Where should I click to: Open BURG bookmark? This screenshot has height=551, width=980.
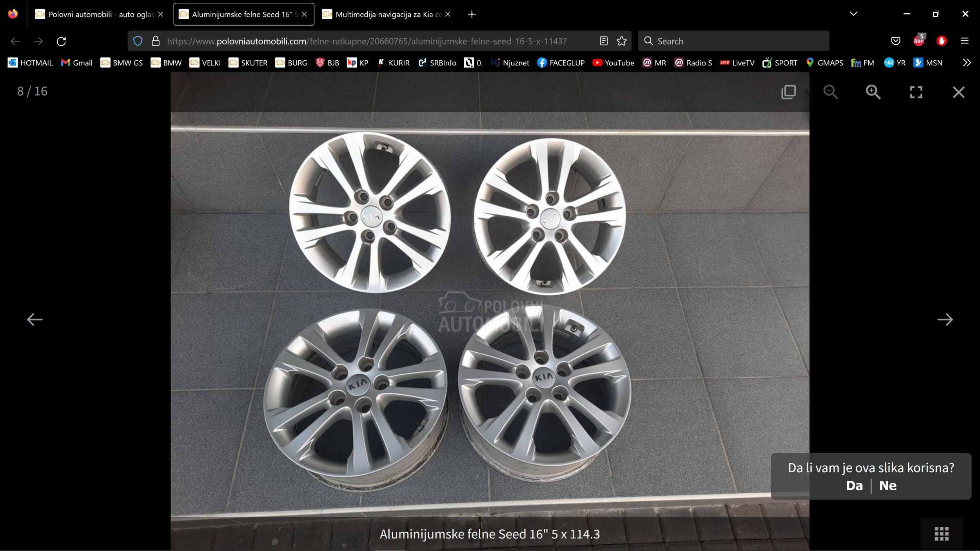[x=291, y=63]
